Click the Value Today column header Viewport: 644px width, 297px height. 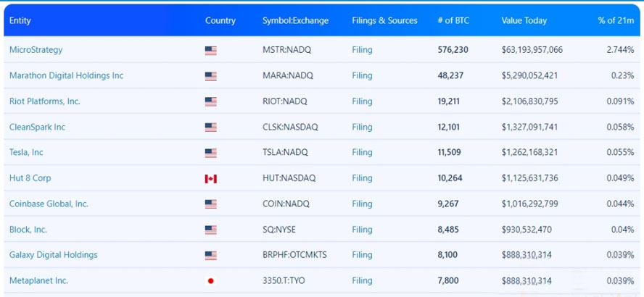(x=524, y=20)
